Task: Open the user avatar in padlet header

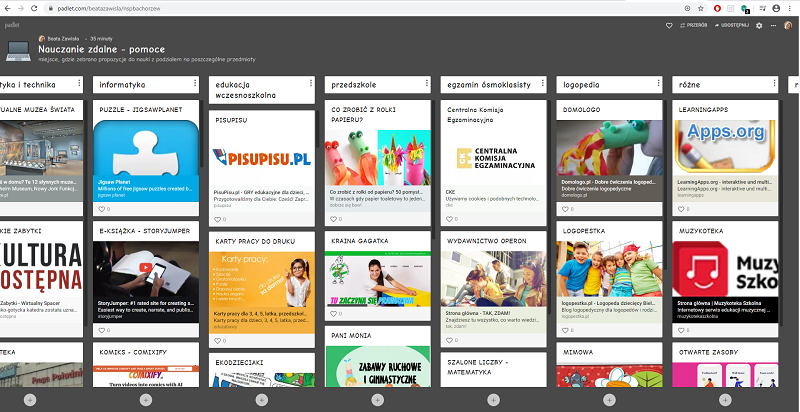Action: point(788,25)
